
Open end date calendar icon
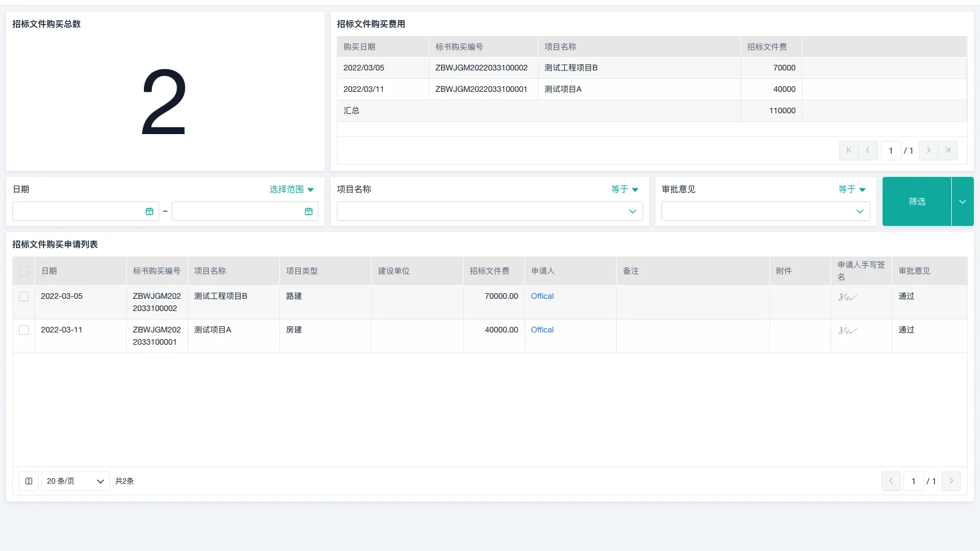(x=309, y=211)
